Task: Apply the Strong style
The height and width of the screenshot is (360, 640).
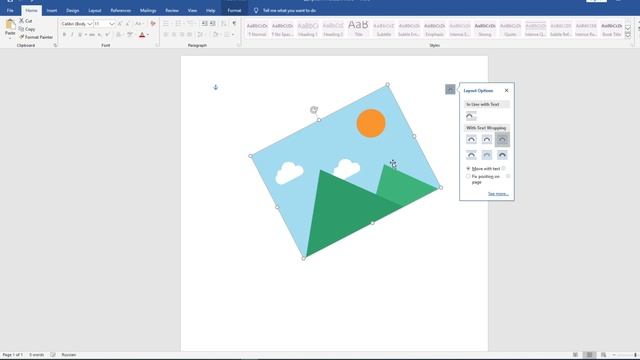Action: (485, 29)
